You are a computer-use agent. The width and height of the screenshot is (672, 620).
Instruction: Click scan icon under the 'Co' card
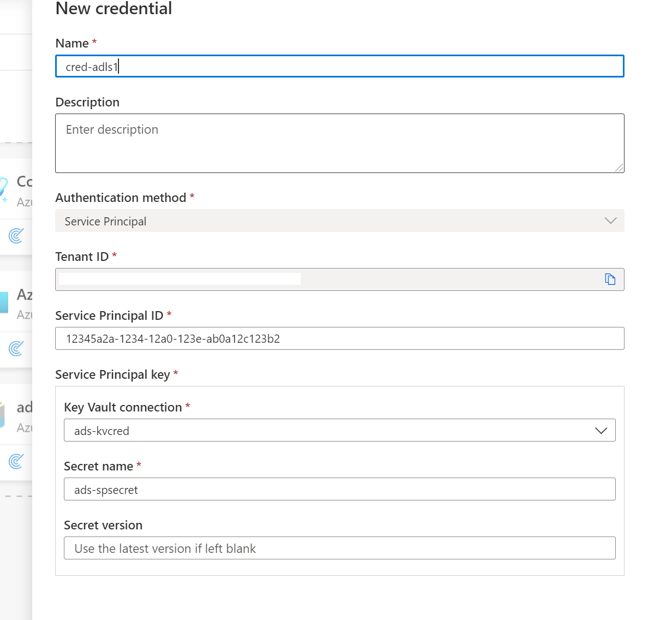pyautogui.click(x=16, y=236)
